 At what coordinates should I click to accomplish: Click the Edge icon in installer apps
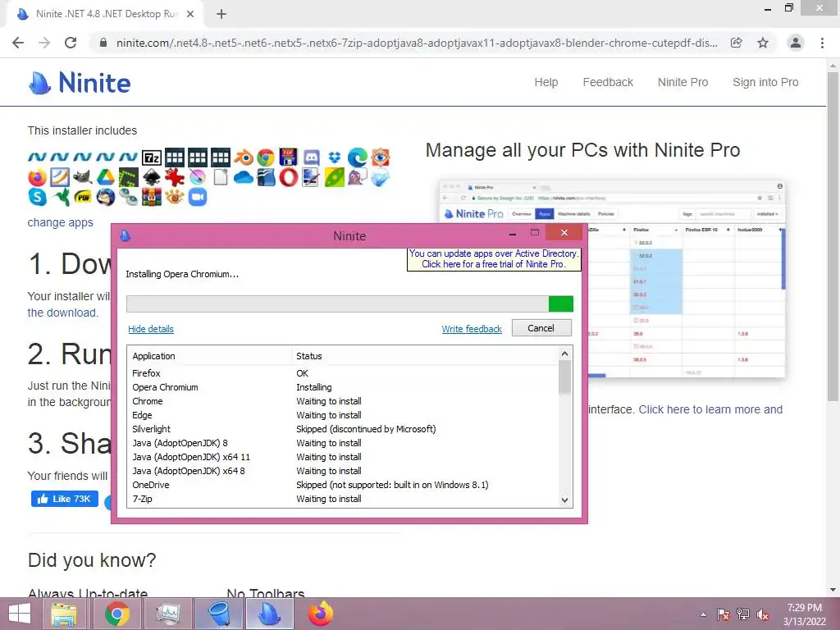coord(358,157)
